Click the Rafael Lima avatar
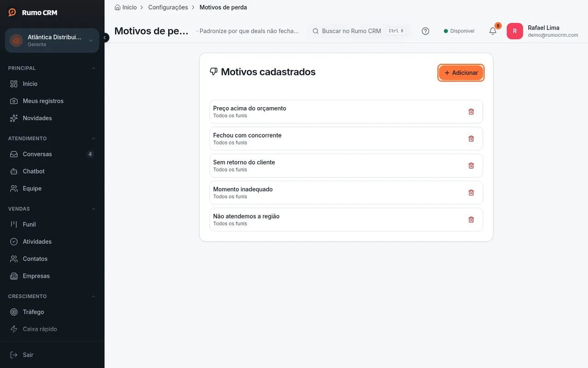The height and width of the screenshot is (368, 588). click(514, 31)
